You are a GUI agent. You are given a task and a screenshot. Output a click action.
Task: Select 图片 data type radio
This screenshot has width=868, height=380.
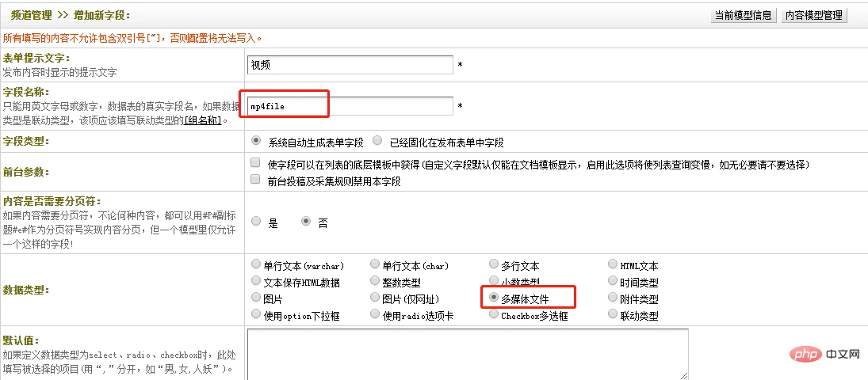256,297
